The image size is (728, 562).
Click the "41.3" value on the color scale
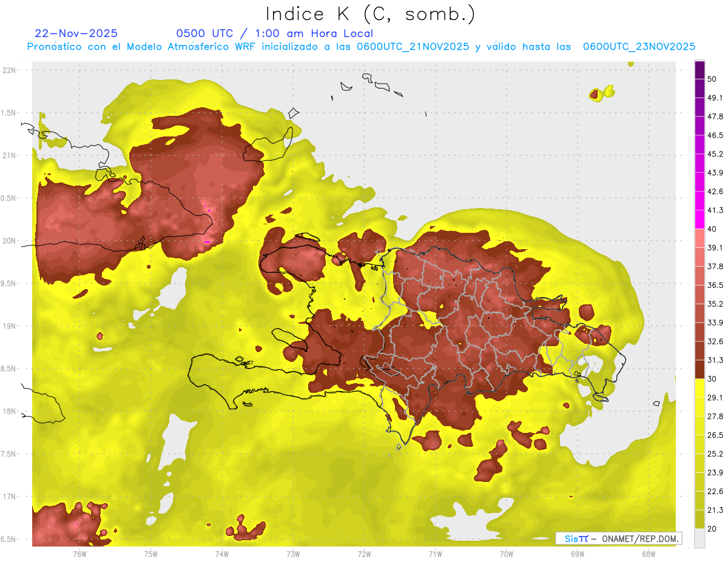pos(715,210)
